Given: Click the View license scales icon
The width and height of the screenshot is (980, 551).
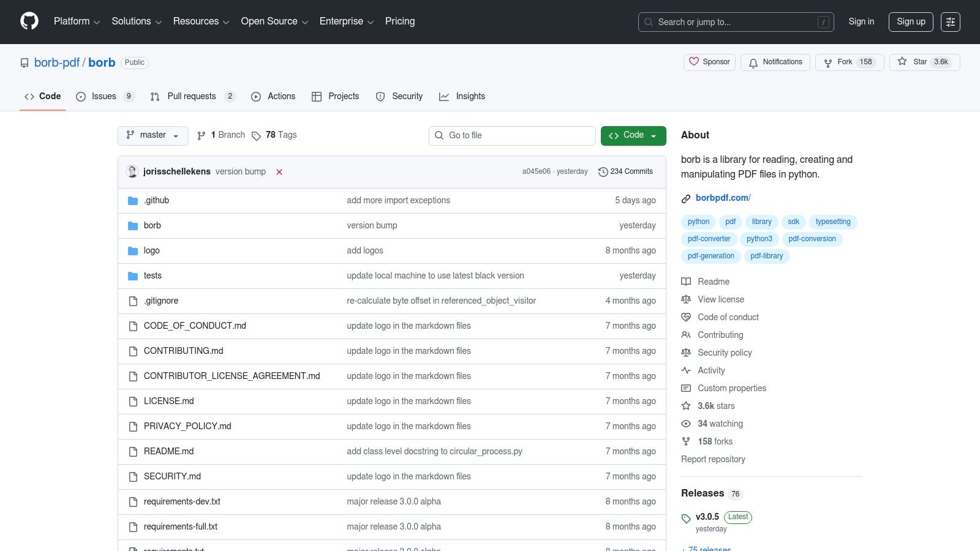Looking at the screenshot, I should 685,299.
